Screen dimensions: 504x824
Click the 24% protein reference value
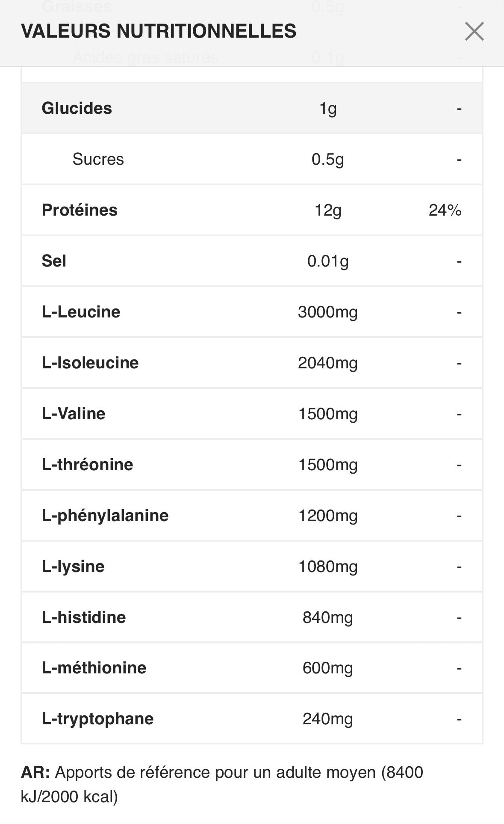pyautogui.click(x=445, y=210)
